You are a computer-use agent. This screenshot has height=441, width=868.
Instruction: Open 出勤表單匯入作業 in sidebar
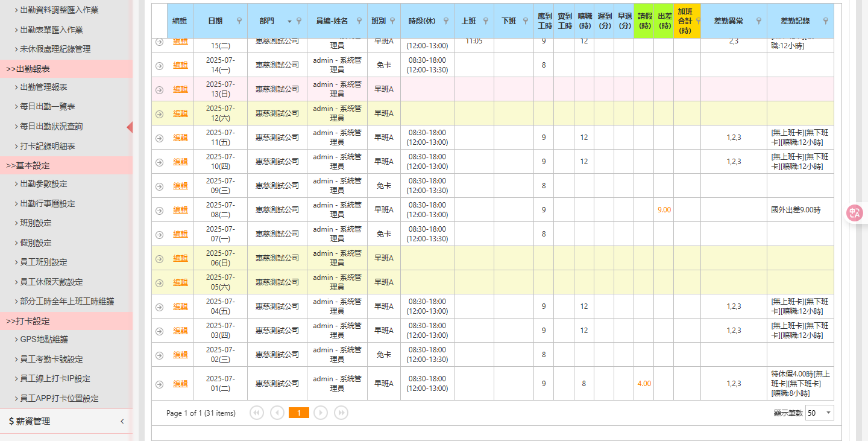click(51, 30)
